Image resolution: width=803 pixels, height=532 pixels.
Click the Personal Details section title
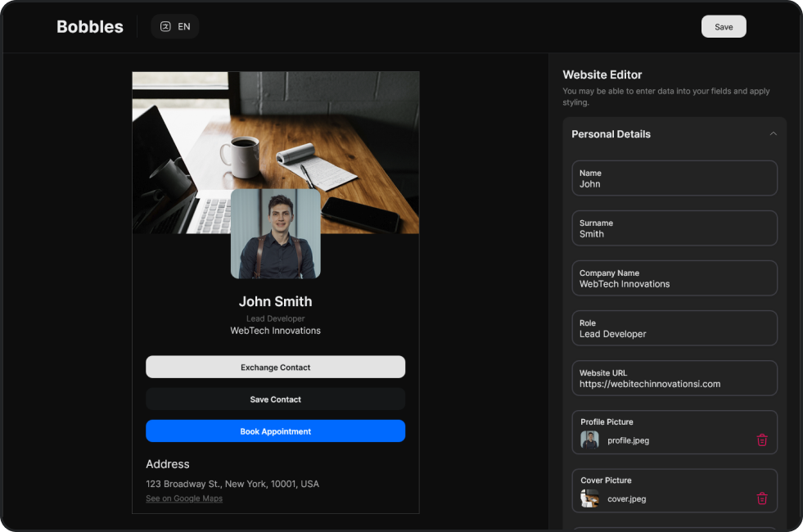[x=611, y=134]
